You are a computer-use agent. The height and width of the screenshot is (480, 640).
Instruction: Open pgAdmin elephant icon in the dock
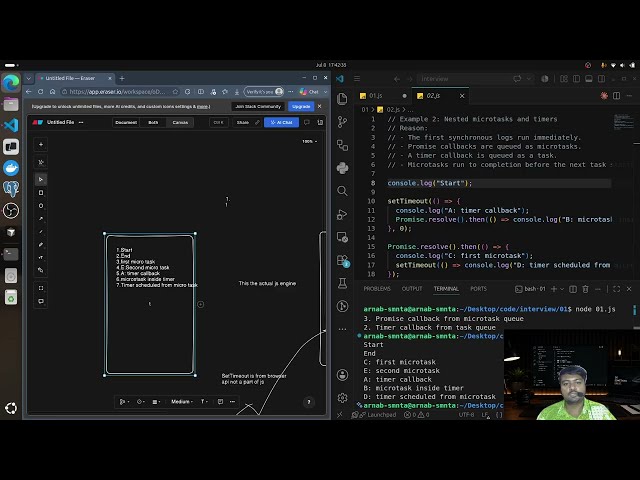11,189
